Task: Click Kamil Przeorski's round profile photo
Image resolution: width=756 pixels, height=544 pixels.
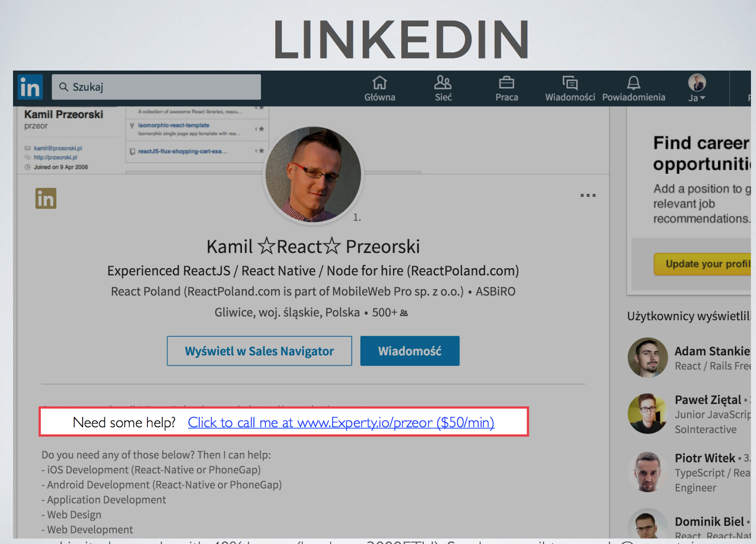Action: 313,174
